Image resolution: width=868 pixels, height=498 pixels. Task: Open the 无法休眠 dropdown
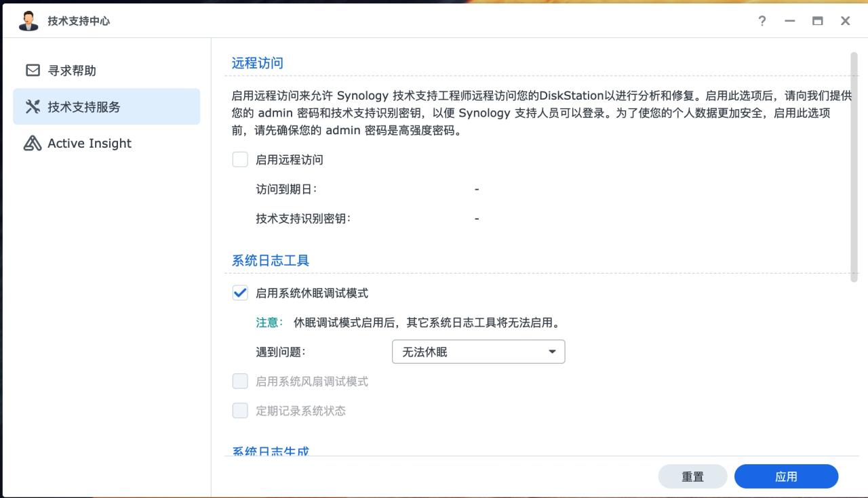pos(478,352)
